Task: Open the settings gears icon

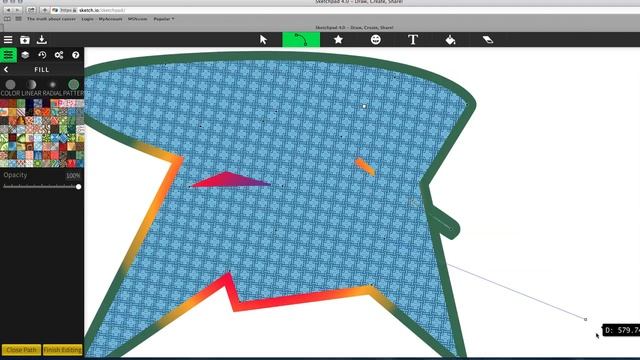Action: click(x=59, y=55)
